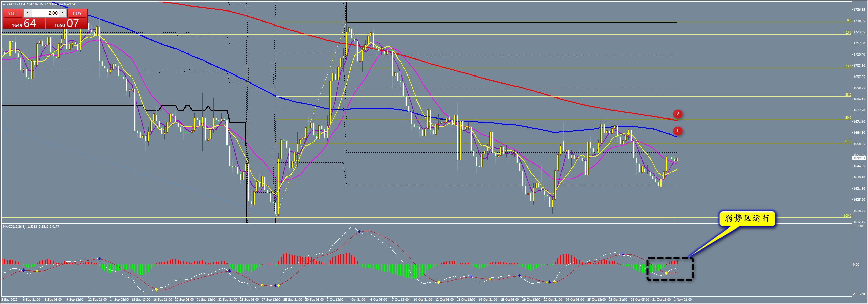Select the red circle marker numbered 1
The image size is (868, 304).
pos(677,131)
